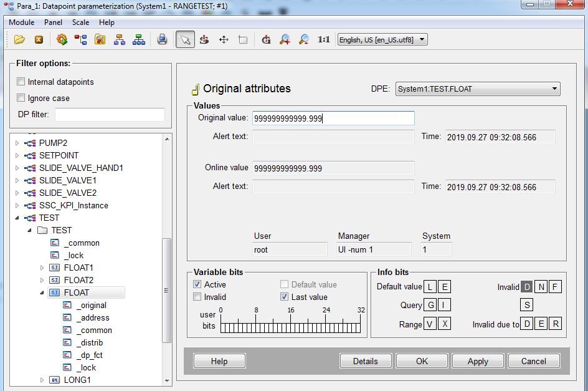Click the DP filter input field

pyautogui.click(x=110, y=115)
